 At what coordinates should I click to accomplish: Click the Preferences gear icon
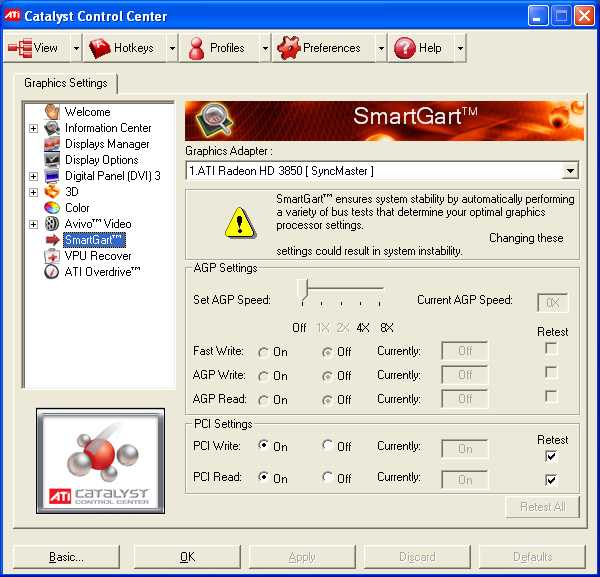coord(289,48)
